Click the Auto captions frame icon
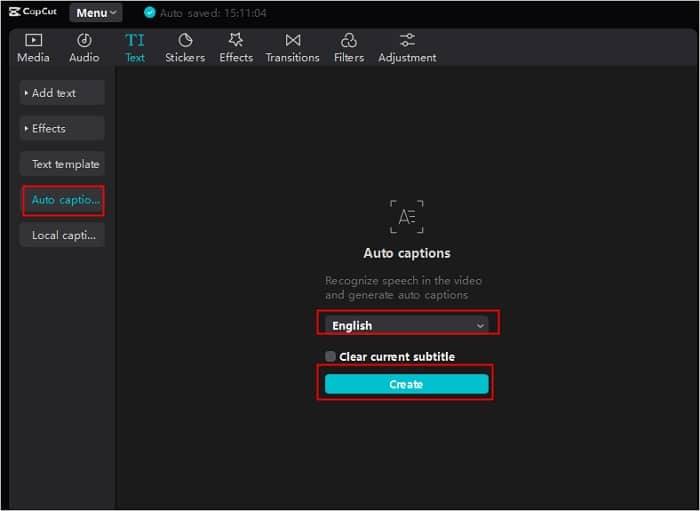 tap(407, 217)
